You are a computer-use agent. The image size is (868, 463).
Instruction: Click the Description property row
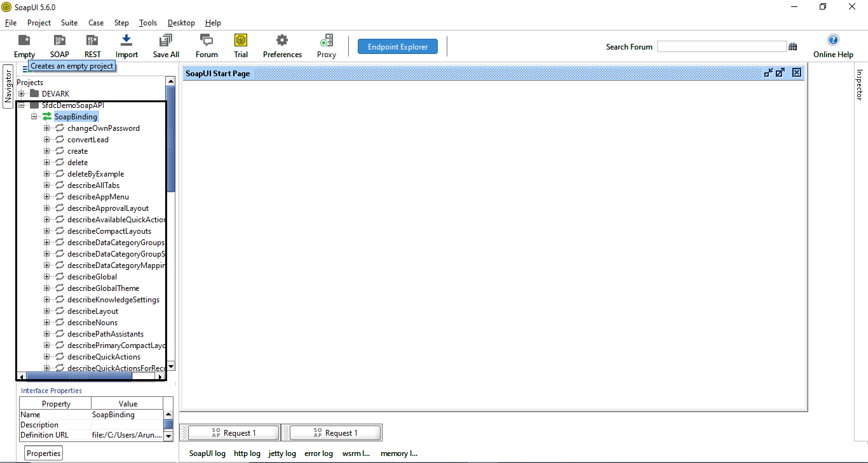pos(92,425)
